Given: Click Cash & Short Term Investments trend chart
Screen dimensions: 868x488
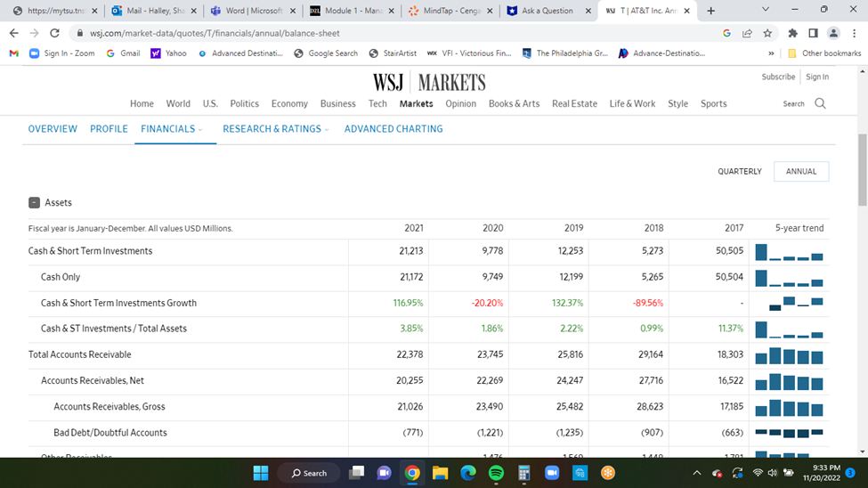Looking at the screenshot, I should 790,252.
